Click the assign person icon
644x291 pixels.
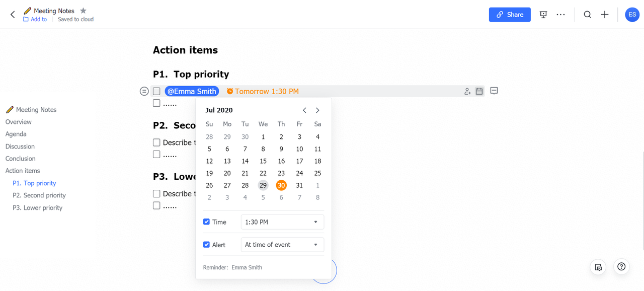point(467,91)
